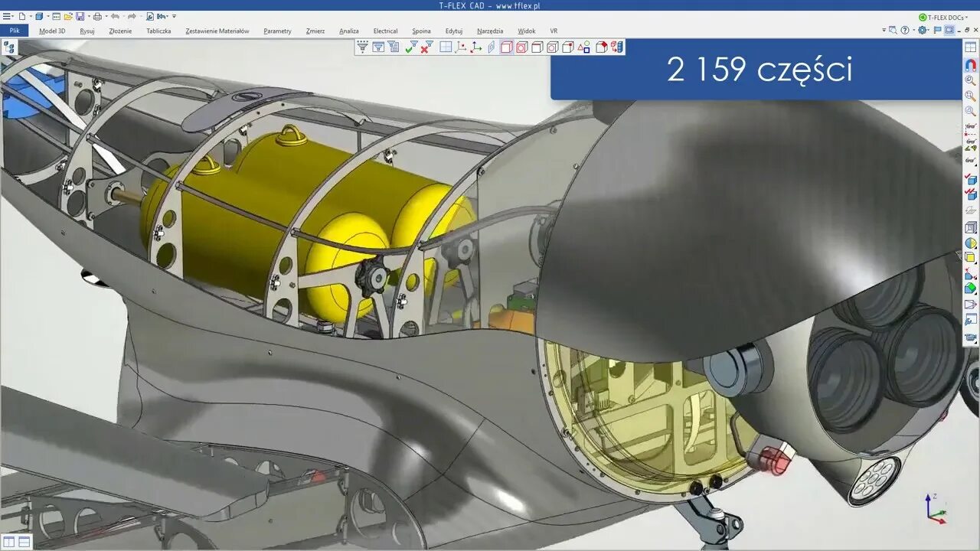Click the green check filter icon
Screen dimensions: 980x551
(411, 47)
